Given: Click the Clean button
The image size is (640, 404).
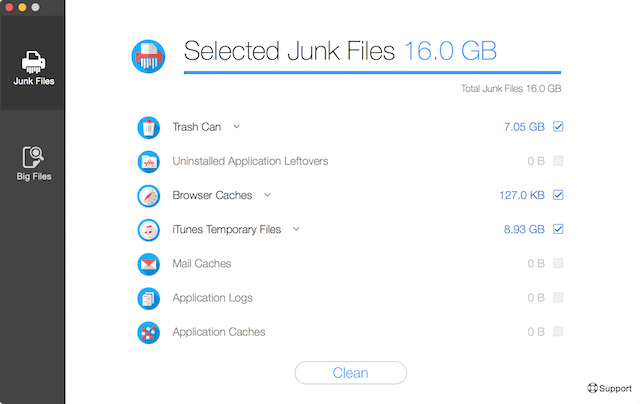Looking at the screenshot, I should pos(351,373).
